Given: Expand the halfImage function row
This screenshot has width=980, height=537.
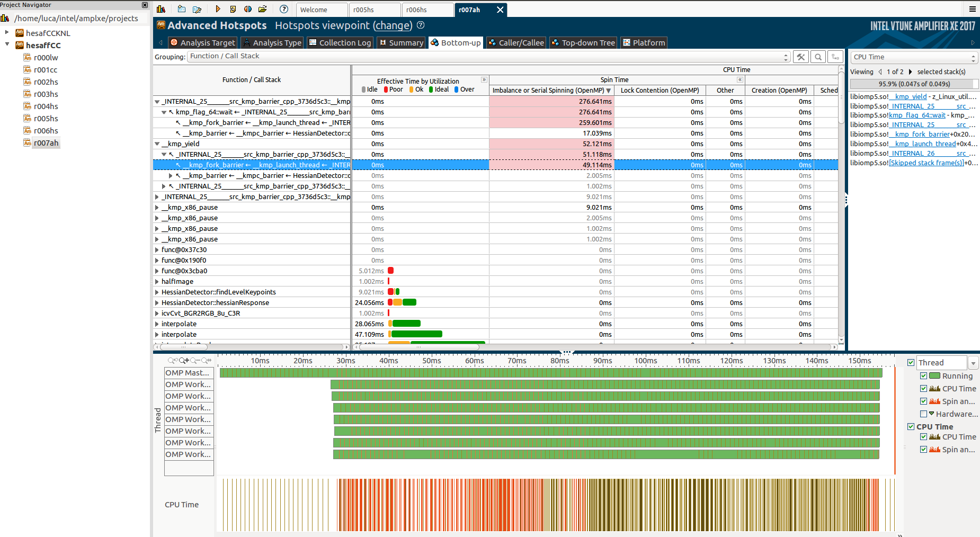Looking at the screenshot, I should coord(157,282).
